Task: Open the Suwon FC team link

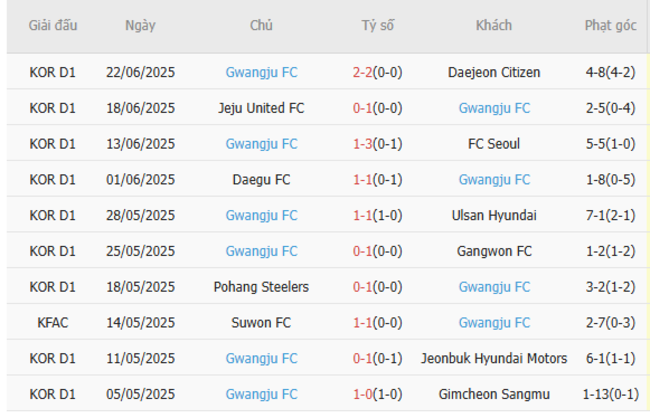Action: click(x=261, y=322)
